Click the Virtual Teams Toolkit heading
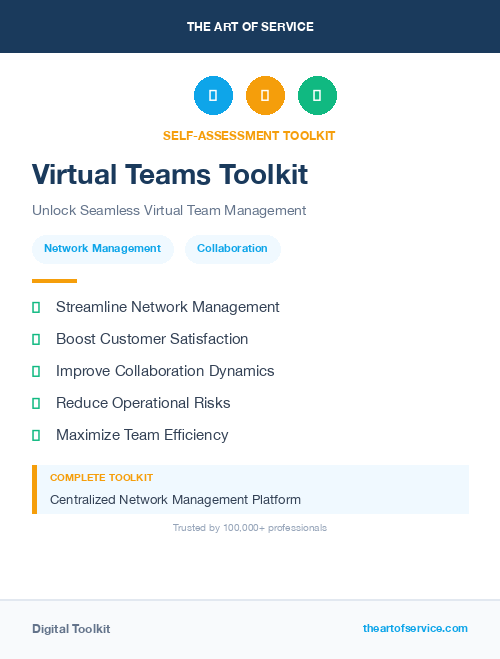The height and width of the screenshot is (659, 500). click(x=170, y=174)
